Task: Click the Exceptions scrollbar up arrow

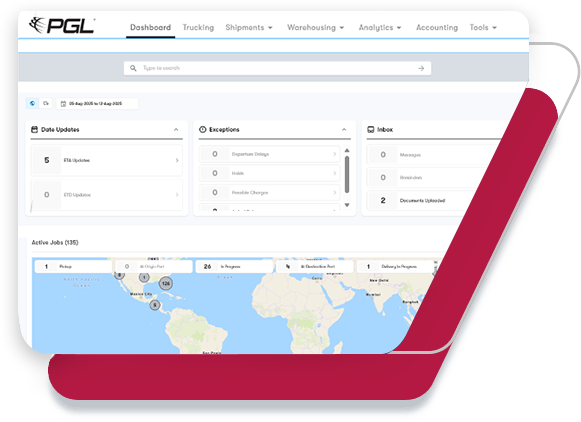Action: tap(347, 150)
